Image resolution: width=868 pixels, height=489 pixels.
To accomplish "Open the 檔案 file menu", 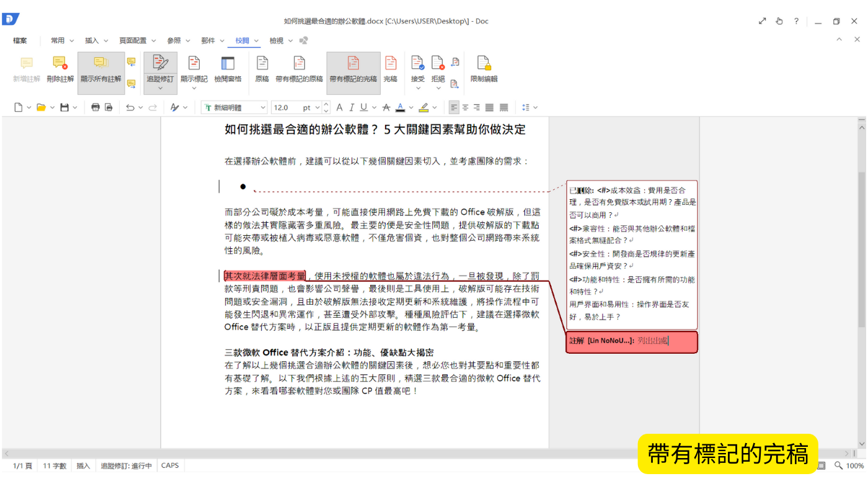I will [20, 40].
